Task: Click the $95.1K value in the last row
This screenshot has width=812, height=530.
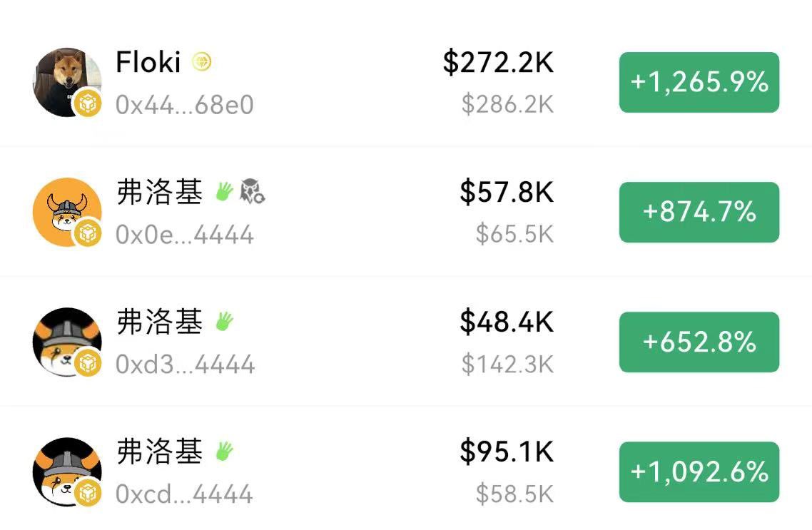Action: pos(507,452)
